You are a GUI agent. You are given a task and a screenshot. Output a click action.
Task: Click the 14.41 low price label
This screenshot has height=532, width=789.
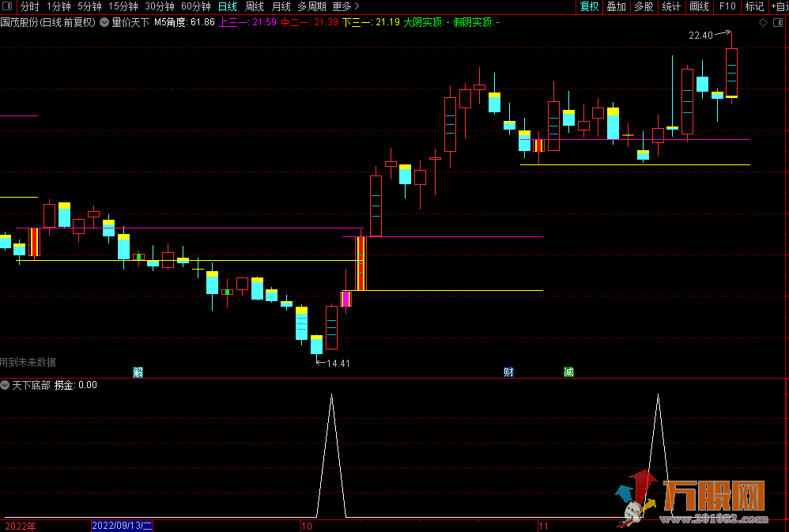[338, 364]
